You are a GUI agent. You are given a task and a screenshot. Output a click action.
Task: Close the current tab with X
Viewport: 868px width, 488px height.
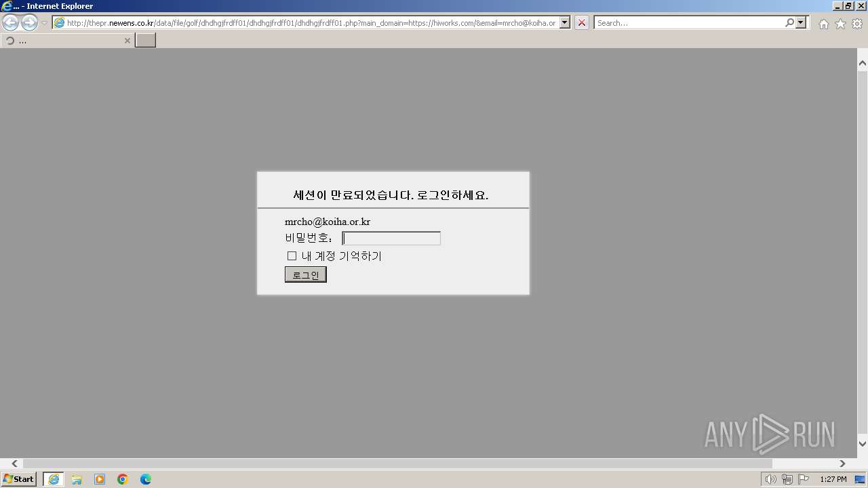pos(127,41)
